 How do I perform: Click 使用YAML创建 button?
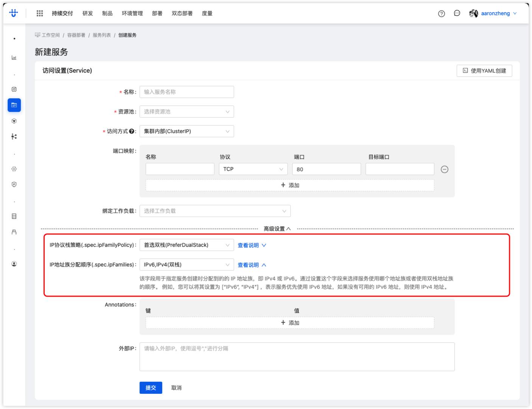484,71
